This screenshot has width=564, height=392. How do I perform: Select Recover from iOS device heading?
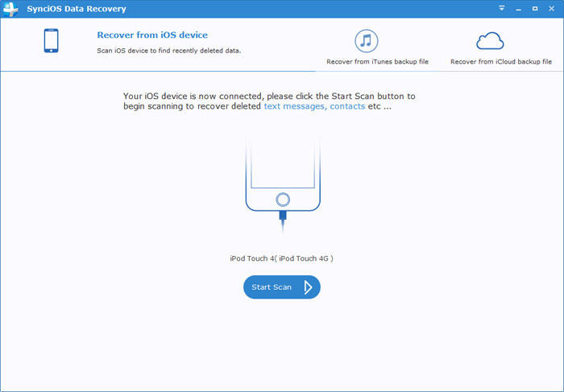(152, 35)
